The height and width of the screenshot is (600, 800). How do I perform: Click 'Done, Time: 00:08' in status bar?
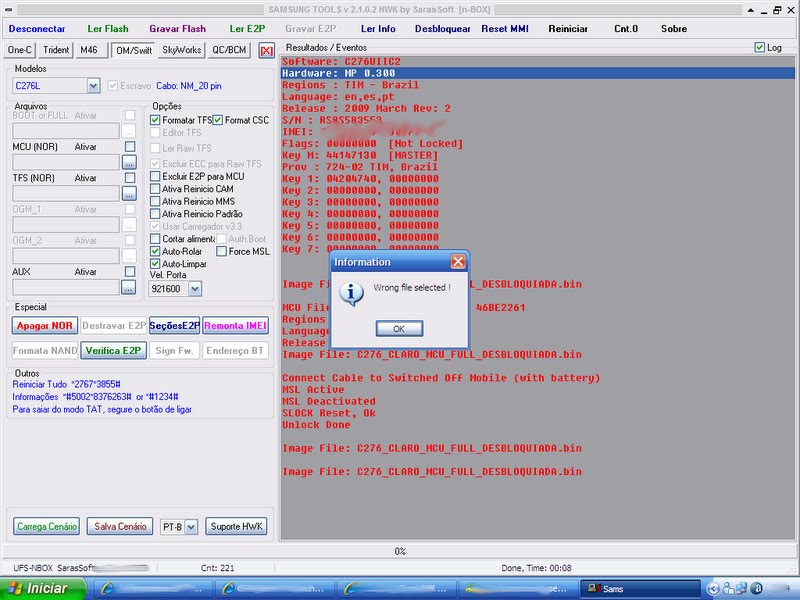click(x=536, y=568)
